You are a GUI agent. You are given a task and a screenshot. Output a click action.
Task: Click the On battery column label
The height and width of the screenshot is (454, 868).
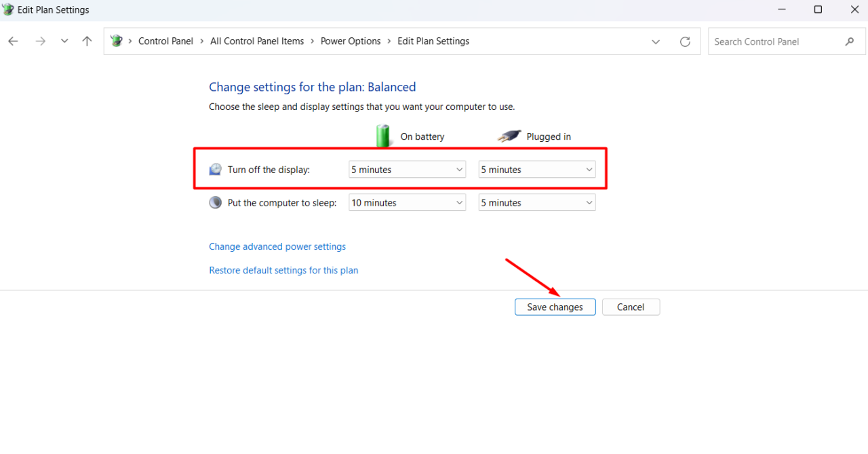[x=422, y=136]
